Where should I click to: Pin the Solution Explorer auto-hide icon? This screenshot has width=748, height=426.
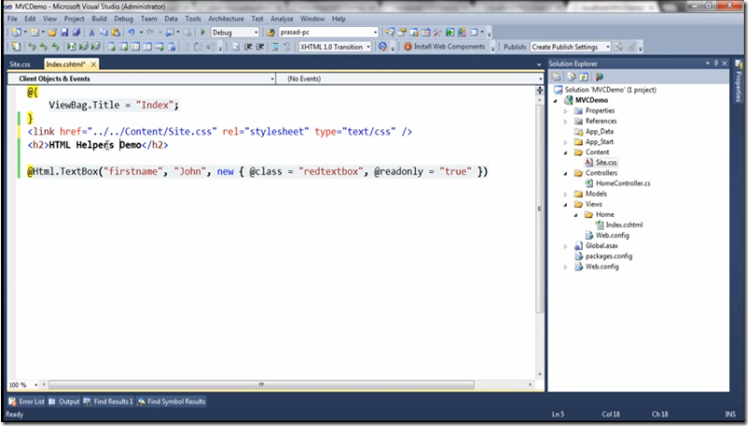pos(716,63)
